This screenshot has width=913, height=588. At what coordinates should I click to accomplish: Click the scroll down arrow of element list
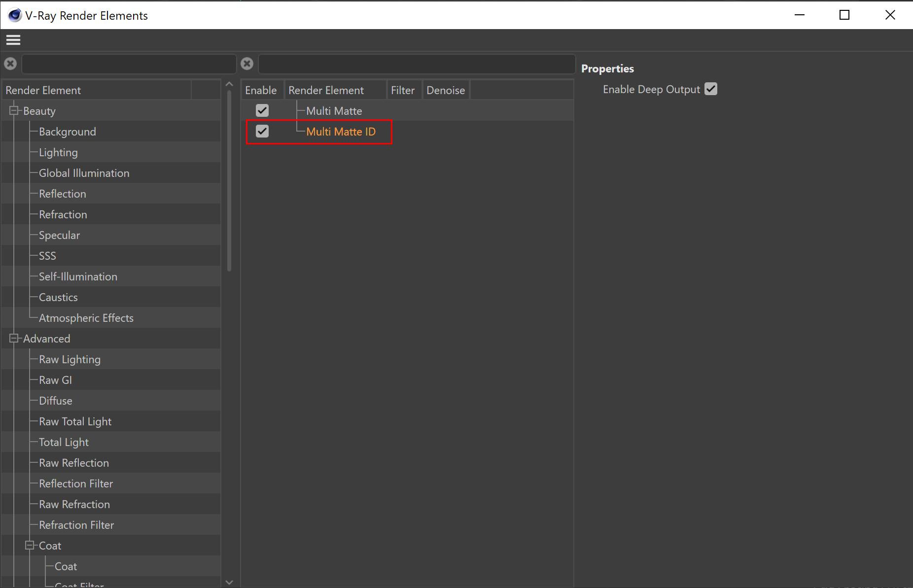click(229, 582)
